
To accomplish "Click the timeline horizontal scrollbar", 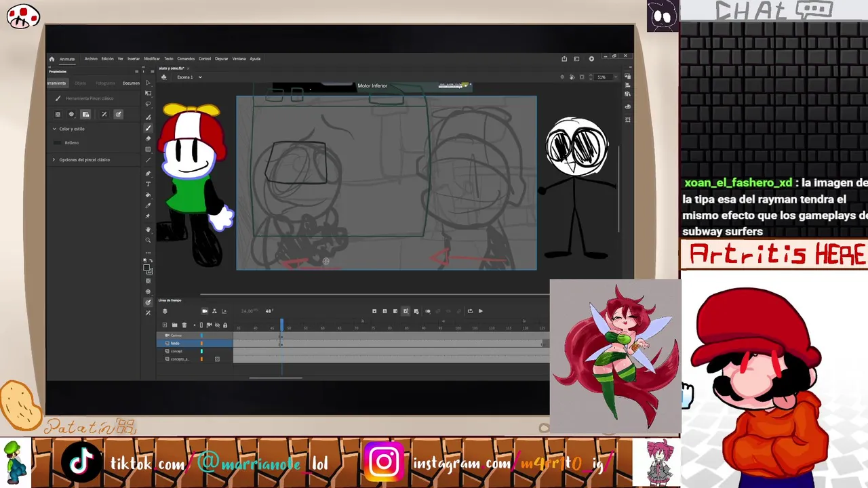I will 275,378.
